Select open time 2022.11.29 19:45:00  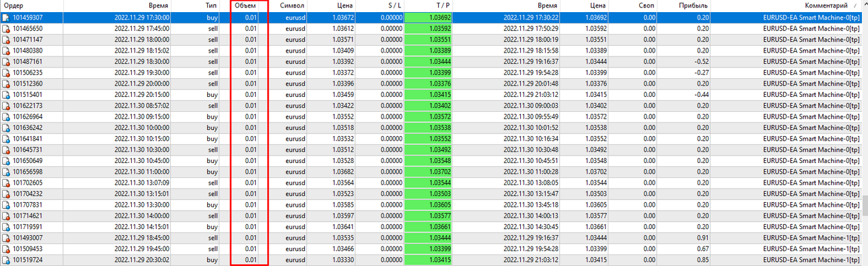click(141, 248)
